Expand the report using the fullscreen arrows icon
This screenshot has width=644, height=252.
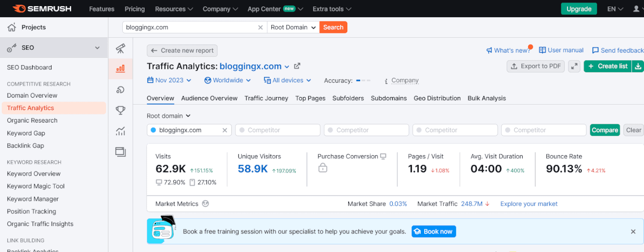coord(574,66)
